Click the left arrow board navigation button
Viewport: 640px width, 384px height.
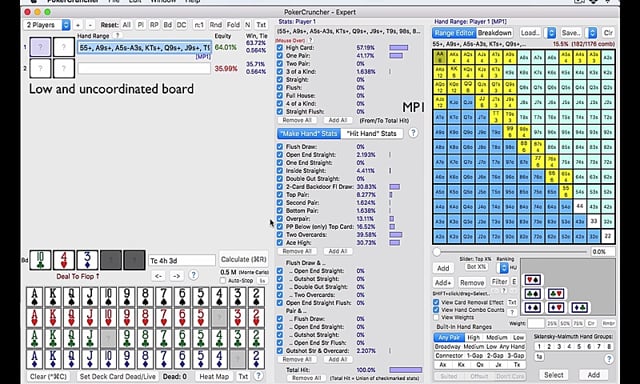158,276
